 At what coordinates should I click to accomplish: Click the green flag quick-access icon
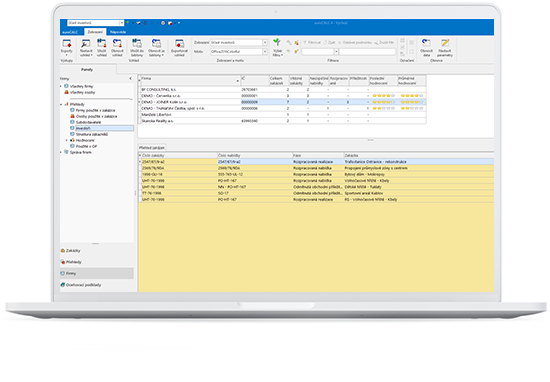click(127, 23)
